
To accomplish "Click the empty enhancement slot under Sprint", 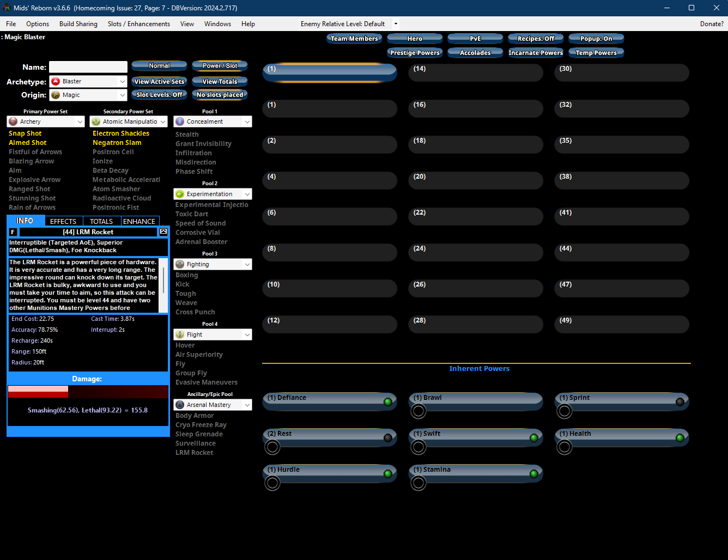I will pos(565,411).
